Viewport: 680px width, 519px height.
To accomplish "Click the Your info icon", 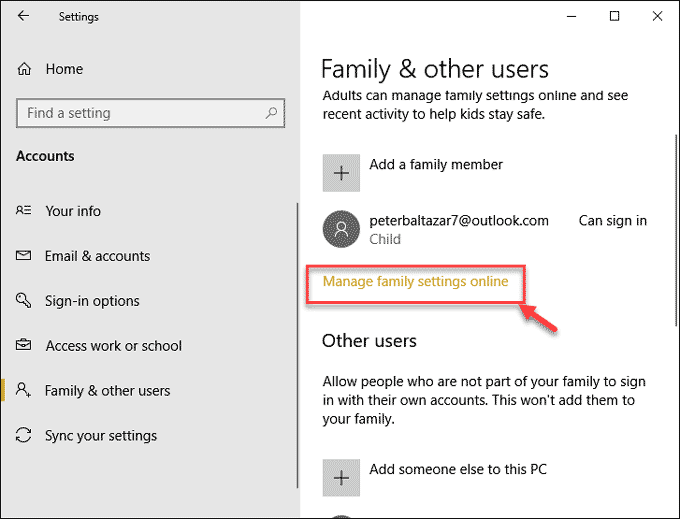I will coord(23,211).
